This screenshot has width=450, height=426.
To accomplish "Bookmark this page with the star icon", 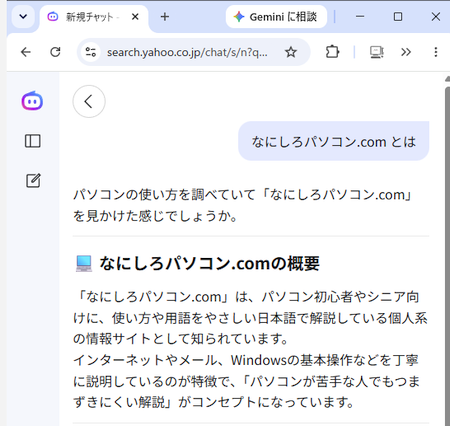I will pos(291,52).
